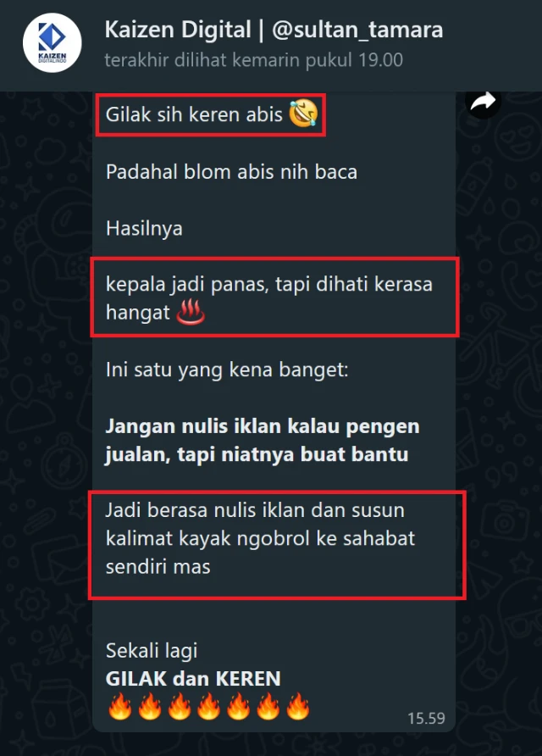The width and height of the screenshot is (542, 756).
Task: Click the line Padahal blom abis nih baca
Action: (x=232, y=172)
